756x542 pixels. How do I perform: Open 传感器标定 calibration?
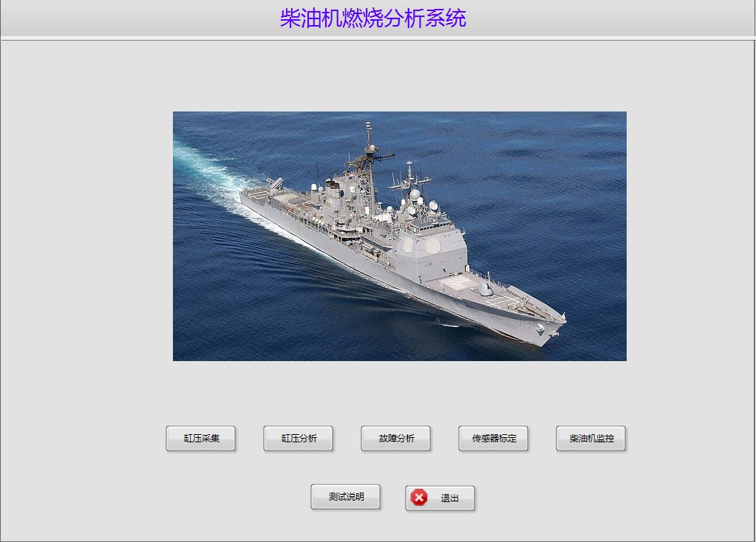[x=493, y=438]
